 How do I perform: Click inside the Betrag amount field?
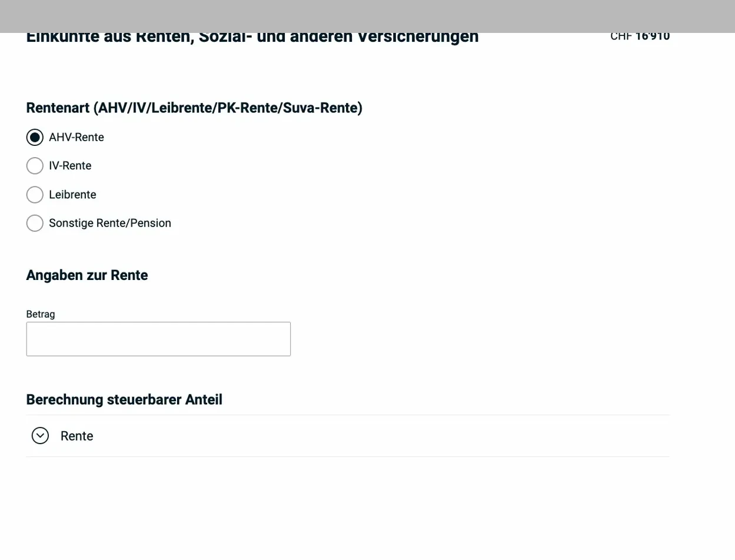158,339
